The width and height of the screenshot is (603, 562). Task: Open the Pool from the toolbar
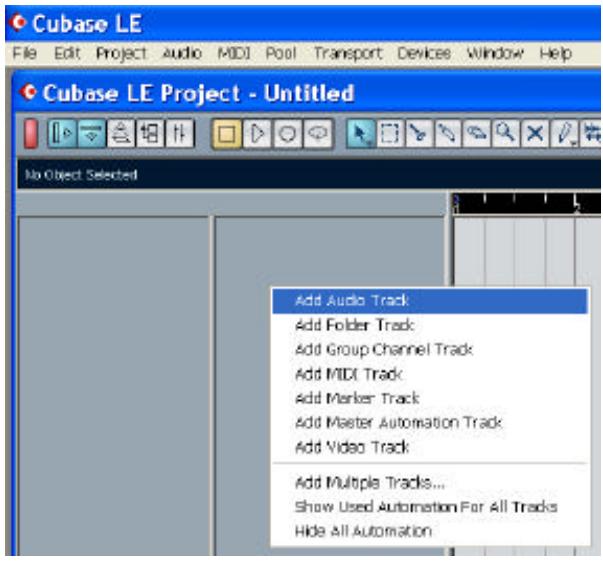click(x=150, y=133)
